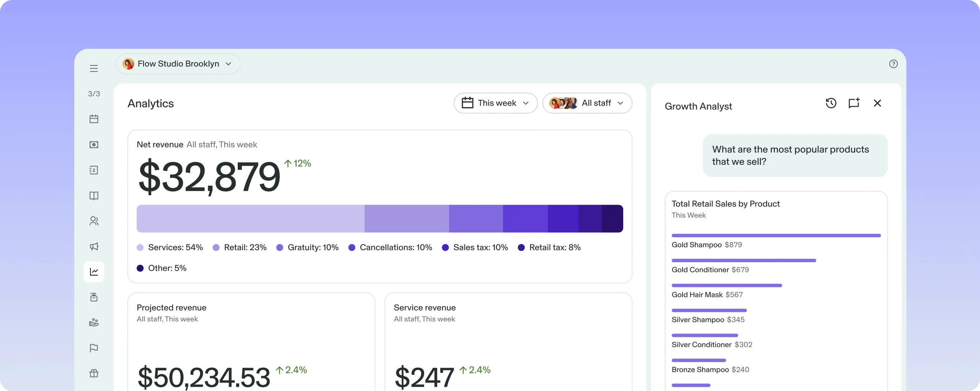Click the Other: 5% legend item
This screenshot has width=980, height=391.
162,268
